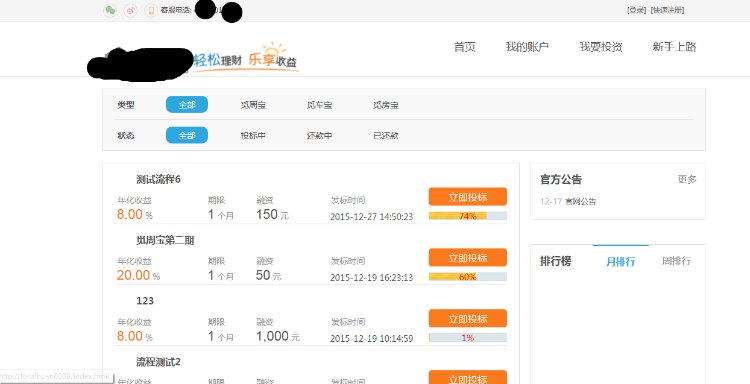The width and height of the screenshot is (750, 384).
Task: Open the 快速注册 register link
Action: pyautogui.click(x=668, y=10)
